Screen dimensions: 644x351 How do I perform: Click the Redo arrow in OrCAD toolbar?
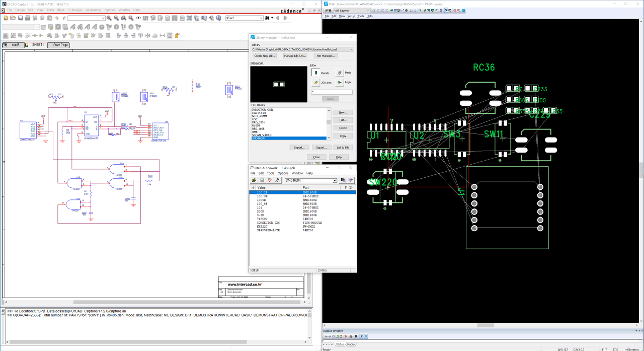pos(64,18)
